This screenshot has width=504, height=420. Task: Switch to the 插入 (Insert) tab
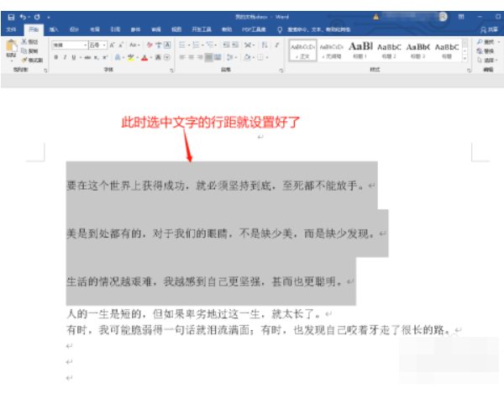point(54,29)
